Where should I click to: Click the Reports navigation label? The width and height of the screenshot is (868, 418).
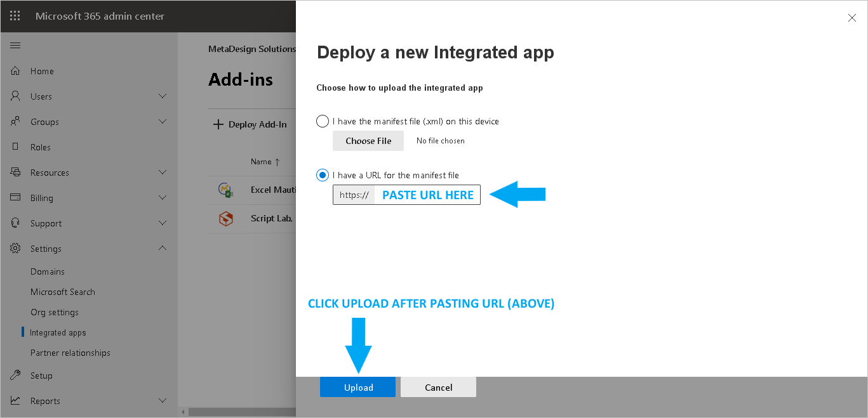pyautogui.click(x=45, y=401)
